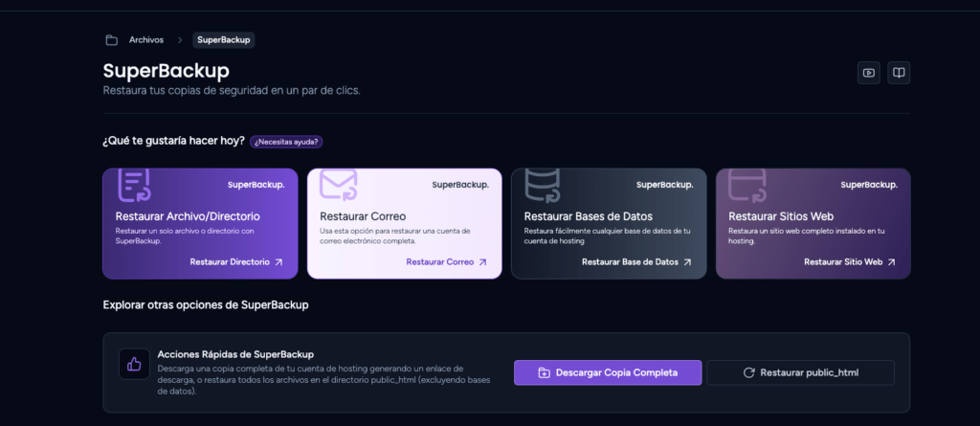Screen dimensions: 980x426
Task: Click the database icon on Bases de Datos card
Action: point(543,185)
